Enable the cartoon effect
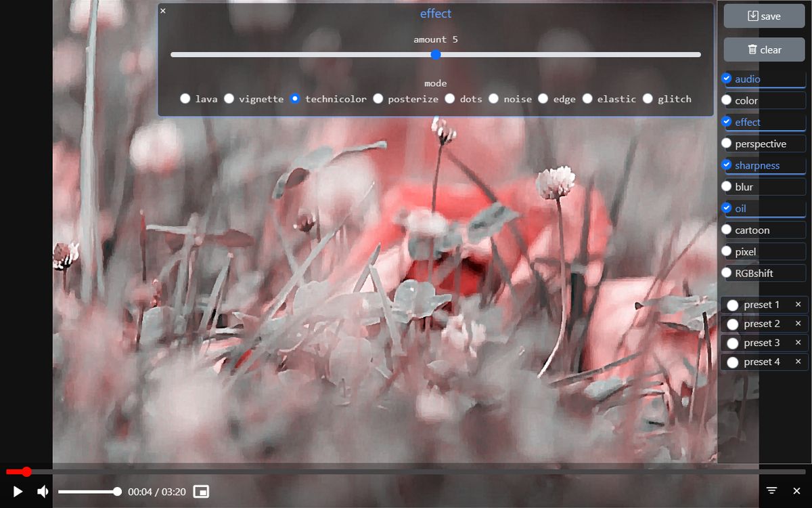The width and height of the screenshot is (812, 508). 727,230
